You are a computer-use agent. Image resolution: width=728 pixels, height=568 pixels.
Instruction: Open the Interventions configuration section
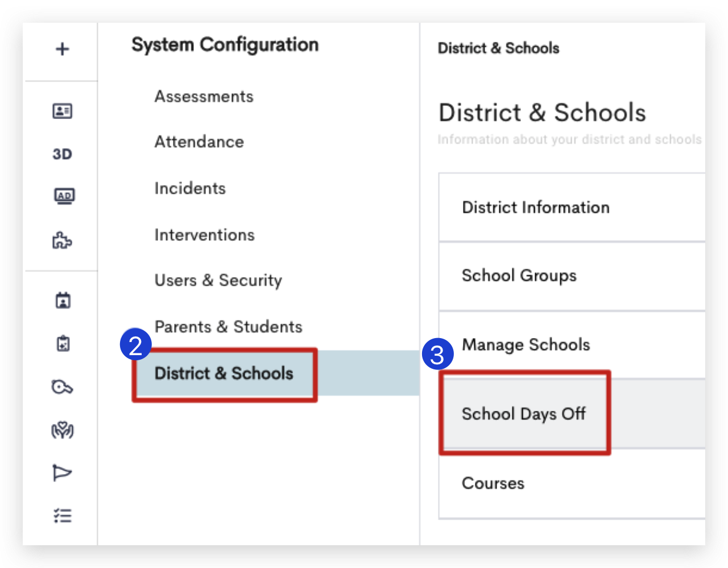(205, 235)
